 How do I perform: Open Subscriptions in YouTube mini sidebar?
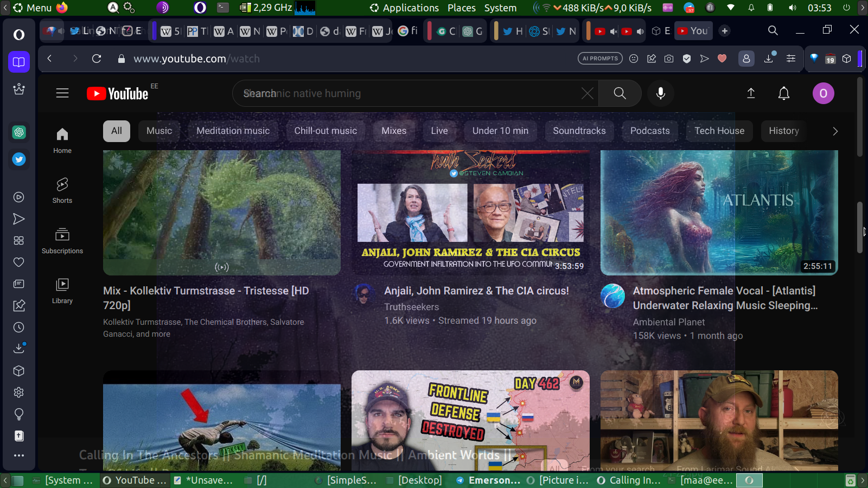pyautogui.click(x=62, y=241)
